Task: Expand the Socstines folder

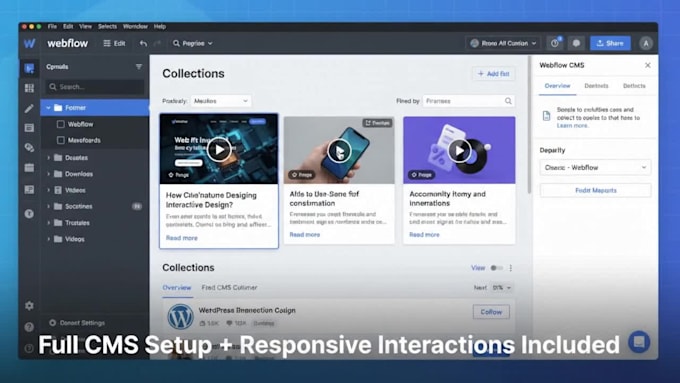Action: [48, 206]
